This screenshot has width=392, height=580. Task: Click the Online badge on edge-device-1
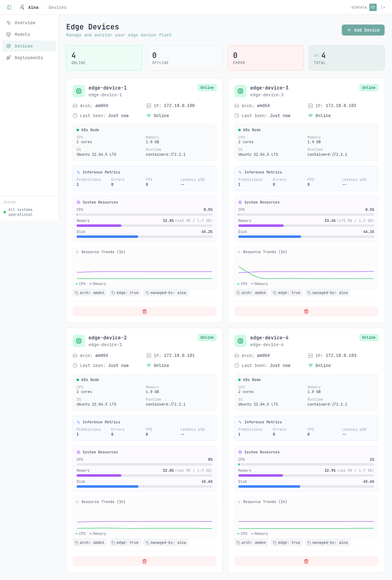[207, 88]
